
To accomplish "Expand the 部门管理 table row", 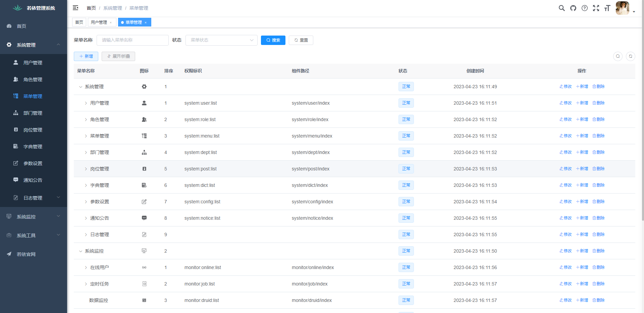I will 86,153.
